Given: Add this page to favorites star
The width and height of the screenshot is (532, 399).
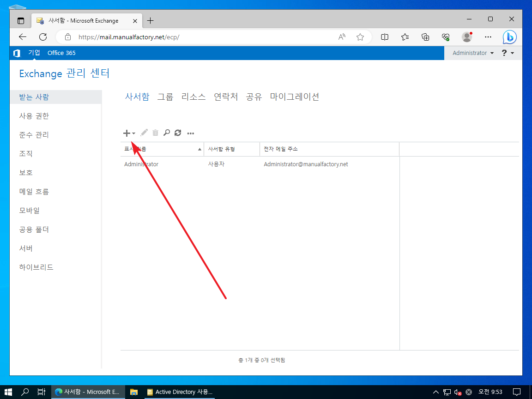Looking at the screenshot, I should click(360, 37).
